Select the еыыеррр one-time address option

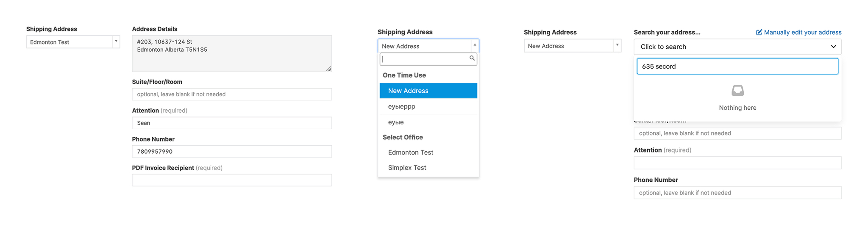click(402, 106)
